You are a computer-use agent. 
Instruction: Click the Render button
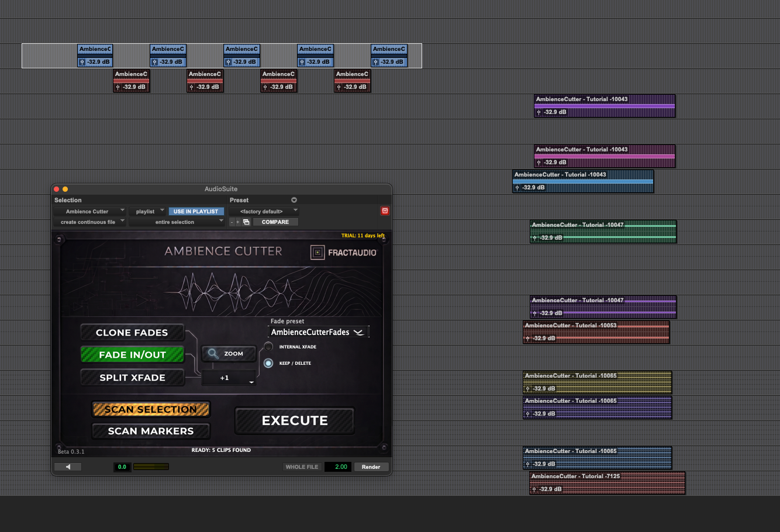371,467
